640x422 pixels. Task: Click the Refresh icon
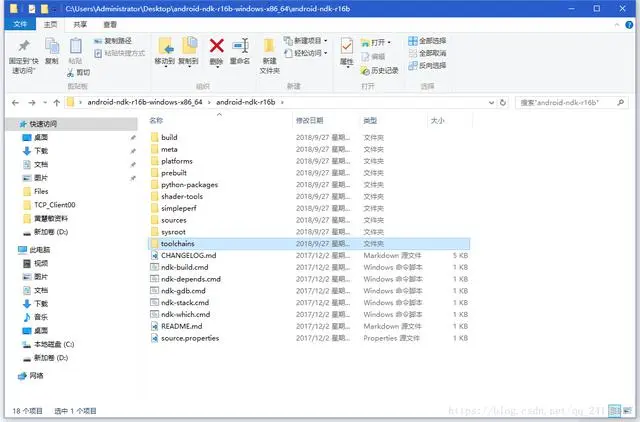503,103
